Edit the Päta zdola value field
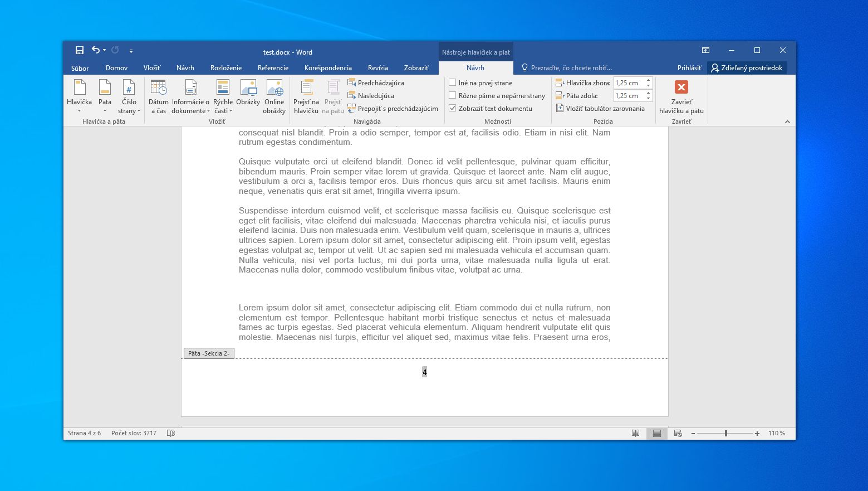The image size is (868, 491). (629, 95)
